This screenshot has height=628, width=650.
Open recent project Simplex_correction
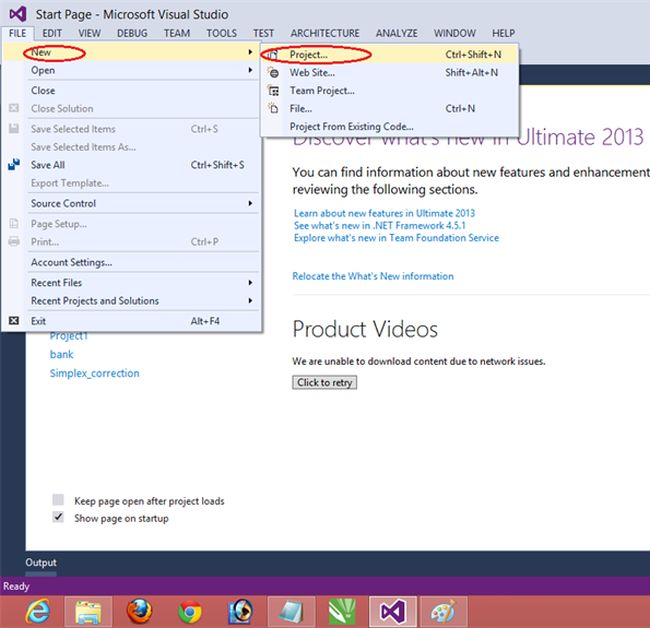tap(95, 373)
